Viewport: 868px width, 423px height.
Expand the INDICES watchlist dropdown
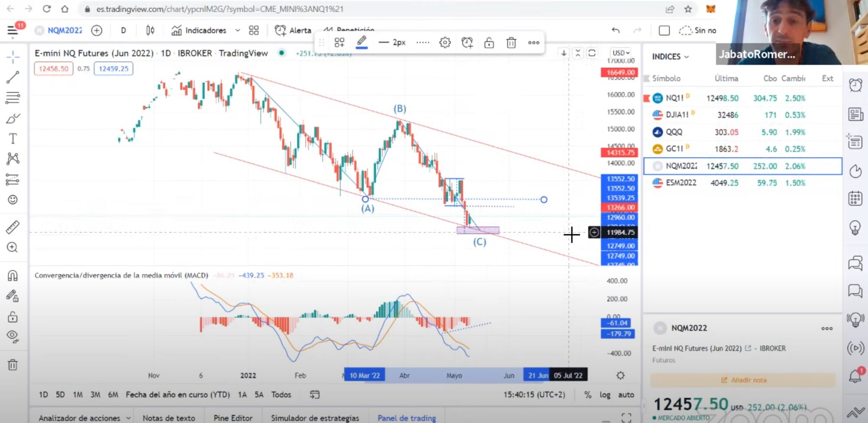coord(671,57)
